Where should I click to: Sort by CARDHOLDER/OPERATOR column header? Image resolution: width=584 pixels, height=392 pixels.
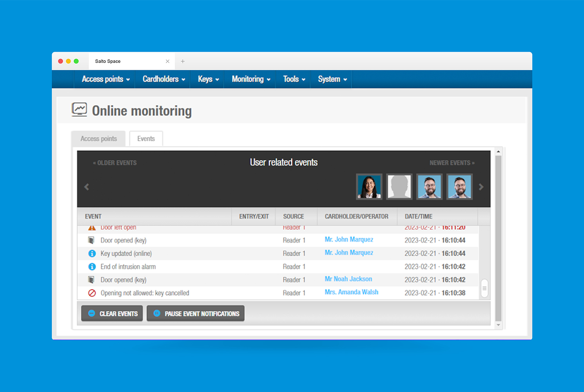[357, 216]
